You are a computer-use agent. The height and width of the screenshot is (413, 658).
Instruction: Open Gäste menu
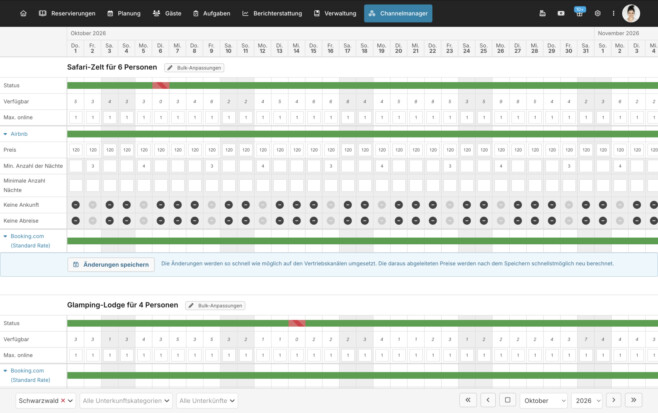click(167, 13)
